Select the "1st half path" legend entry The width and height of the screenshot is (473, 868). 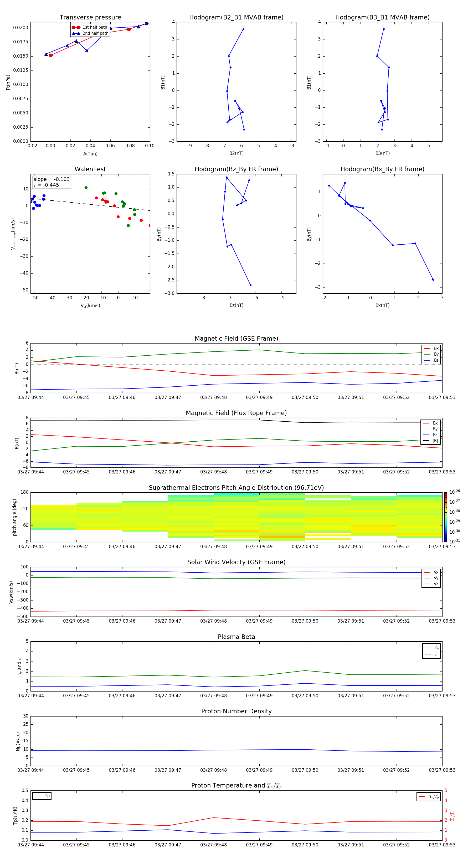90,27
